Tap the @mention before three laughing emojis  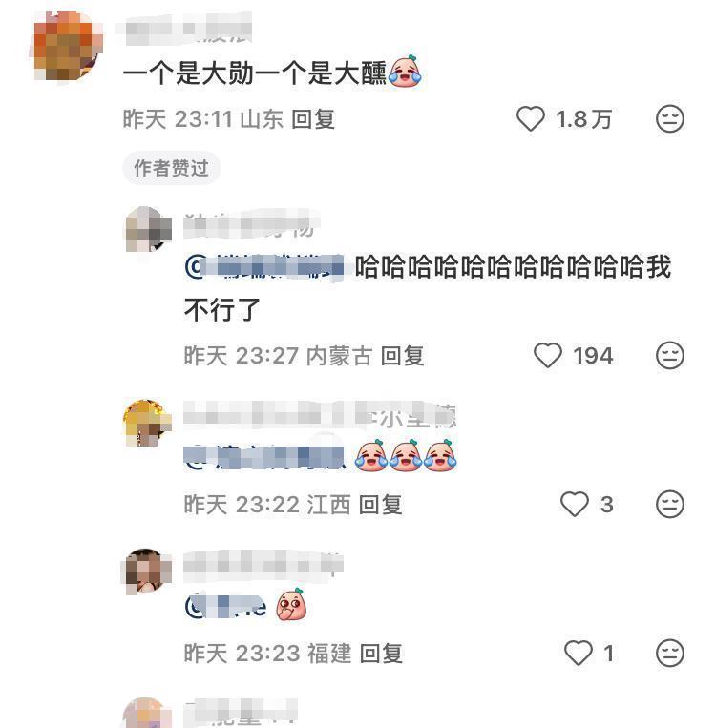pyautogui.click(x=263, y=457)
